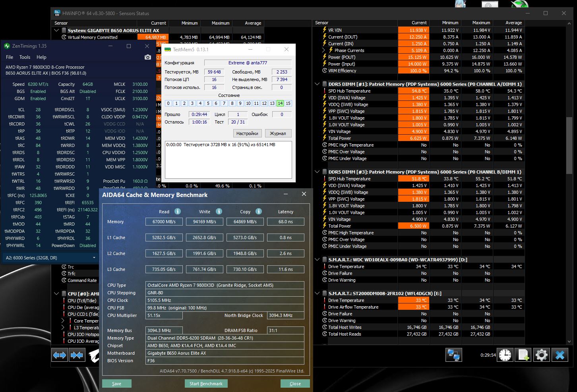
Task: Click the Power (Input) sensor row
Action: tap(421, 64)
